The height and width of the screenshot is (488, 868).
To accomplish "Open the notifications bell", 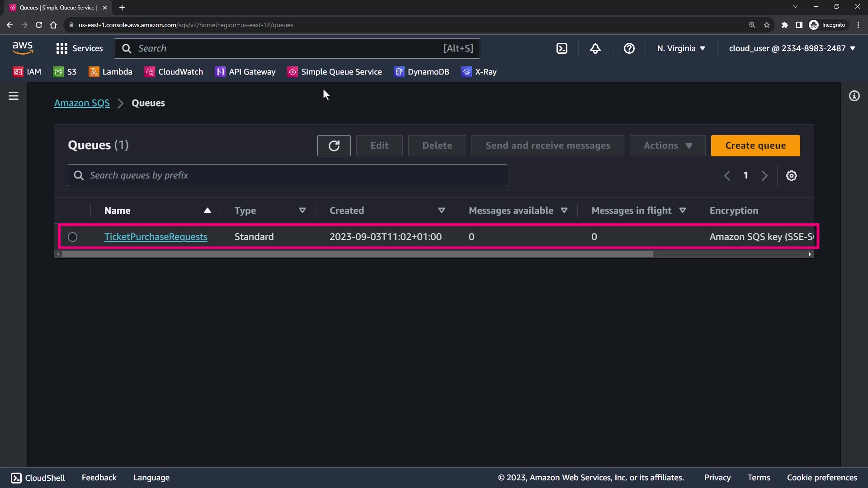I will click(595, 48).
